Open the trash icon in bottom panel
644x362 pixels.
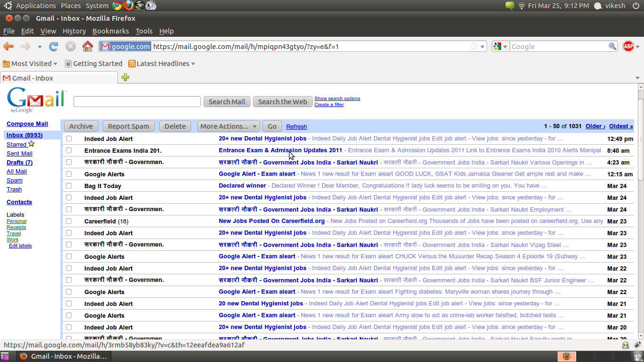[x=637, y=356]
